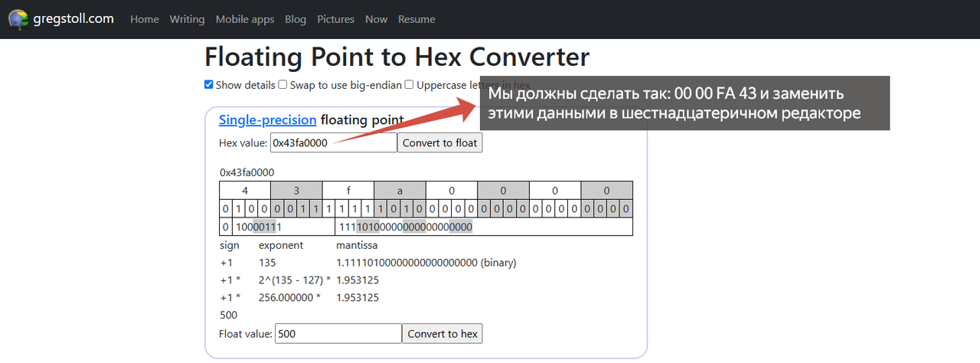Viewport: 980px width, 363px height.
Task: Open the Resume navigation item
Action: [x=416, y=19]
